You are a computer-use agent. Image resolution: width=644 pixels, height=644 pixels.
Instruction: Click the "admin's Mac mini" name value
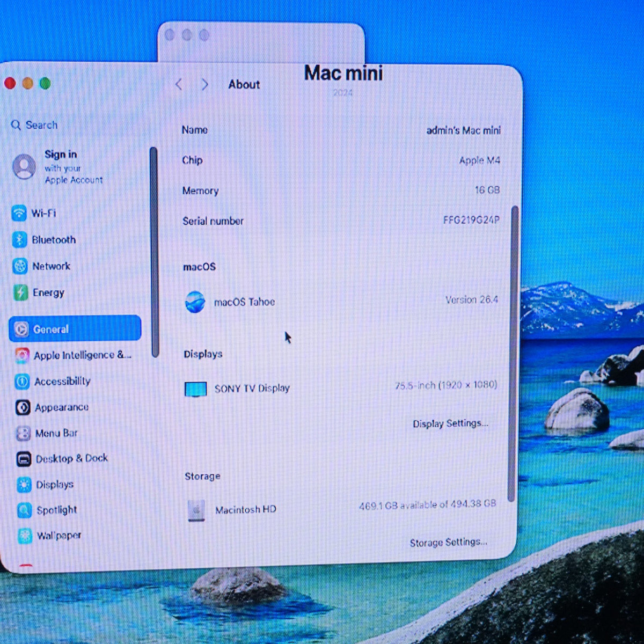[x=464, y=130]
